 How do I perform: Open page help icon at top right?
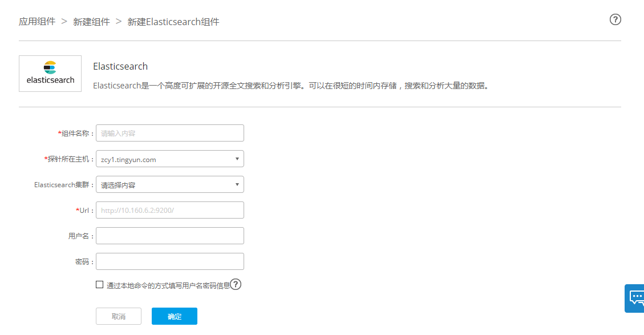615,19
